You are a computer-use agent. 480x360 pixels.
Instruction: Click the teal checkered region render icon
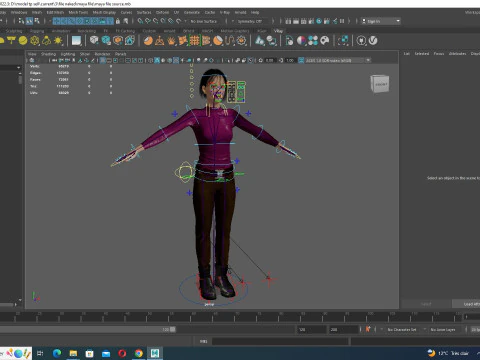pos(343,41)
